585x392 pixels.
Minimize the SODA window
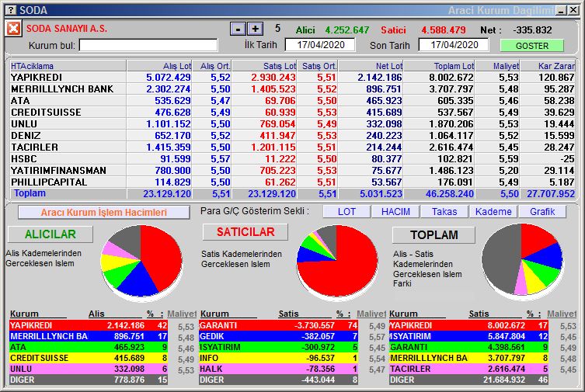(561, 10)
